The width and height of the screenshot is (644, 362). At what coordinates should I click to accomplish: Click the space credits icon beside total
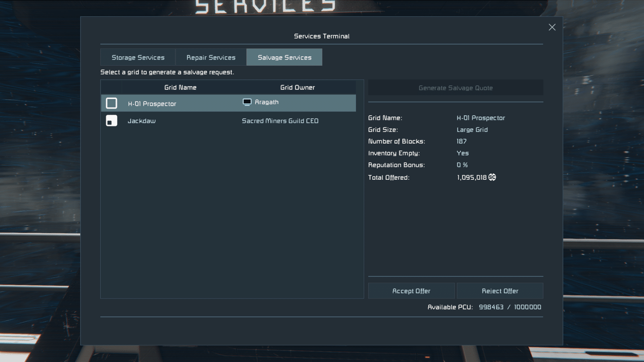492,177
